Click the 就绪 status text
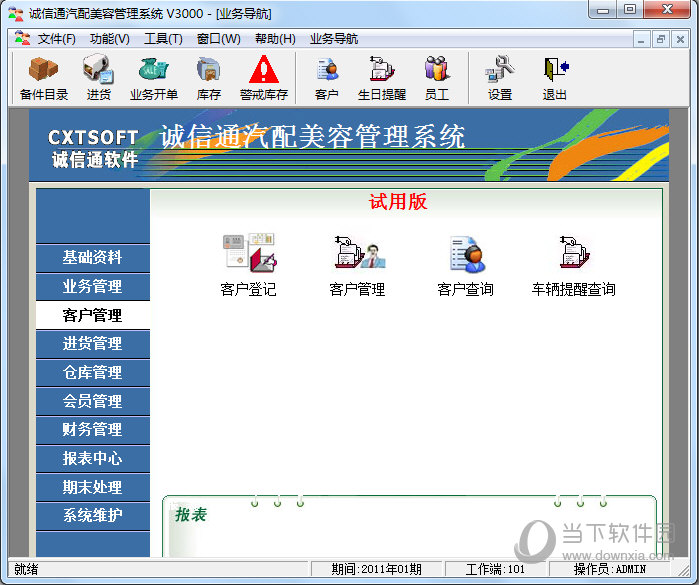699x585 pixels. pos(26,569)
